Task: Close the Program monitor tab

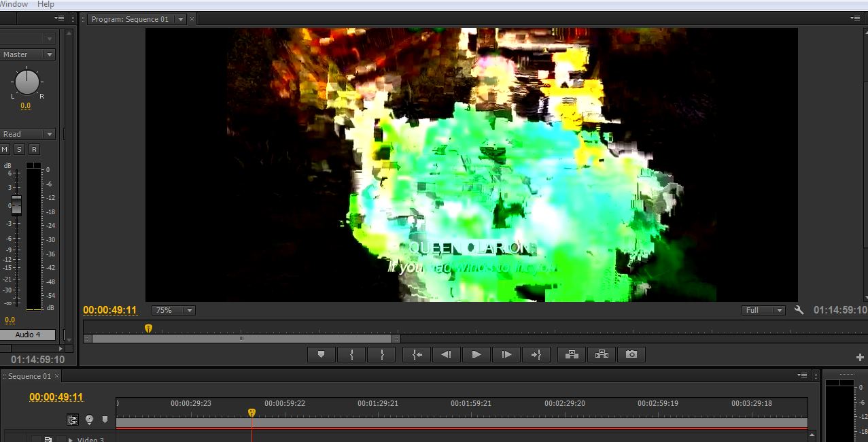Action: [192, 19]
